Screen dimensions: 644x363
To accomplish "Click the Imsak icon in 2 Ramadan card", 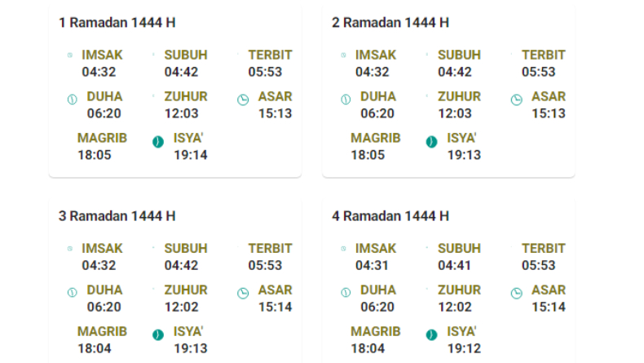I will (x=343, y=55).
